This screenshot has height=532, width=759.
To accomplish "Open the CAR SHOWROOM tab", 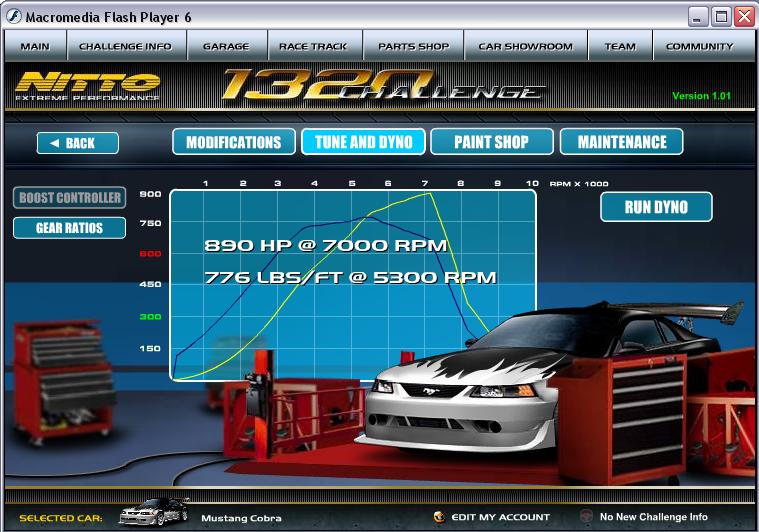I will point(526,46).
